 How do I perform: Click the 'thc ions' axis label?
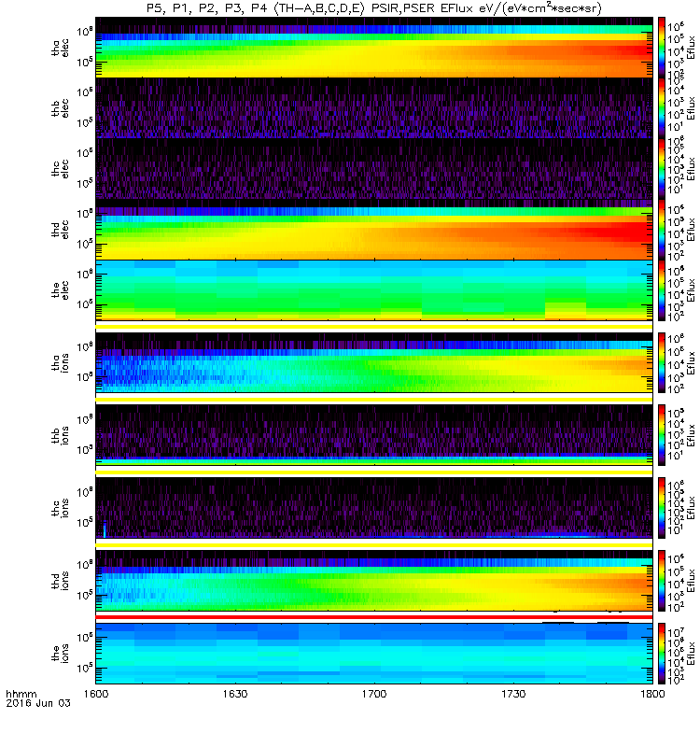pyautogui.click(x=61, y=508)
